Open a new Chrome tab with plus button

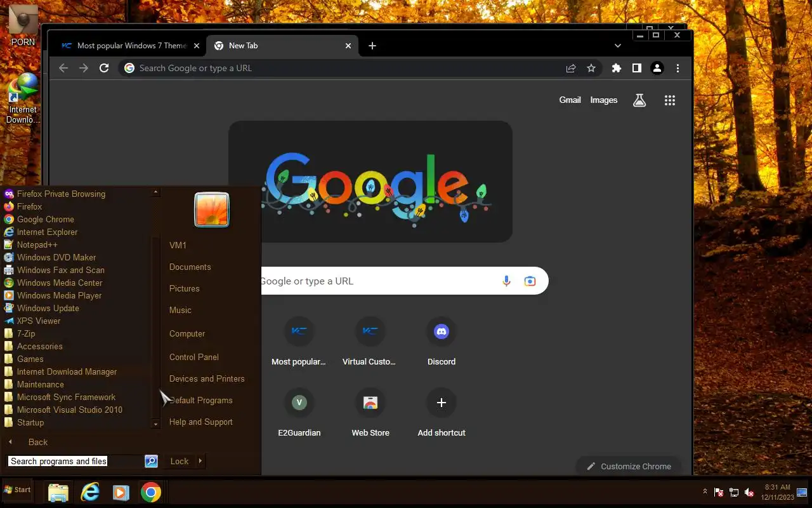[372, 46]
